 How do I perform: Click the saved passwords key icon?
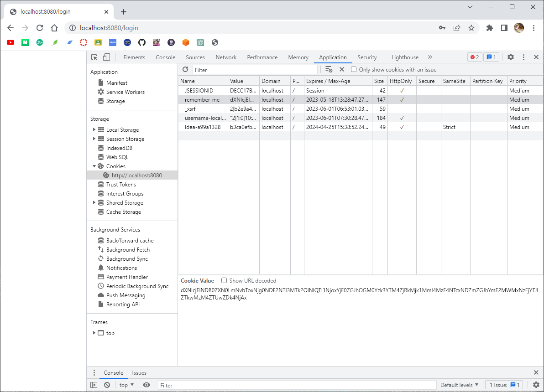click(x=442, y=28)
